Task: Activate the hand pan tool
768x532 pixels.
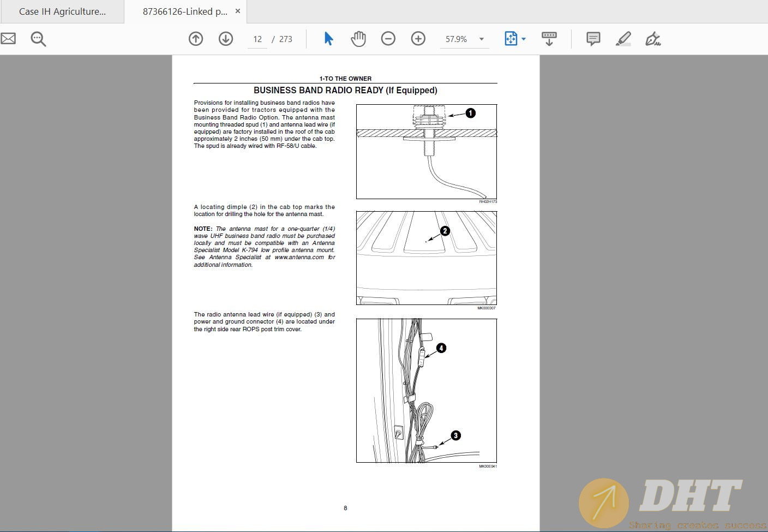Action: [358, 39]
